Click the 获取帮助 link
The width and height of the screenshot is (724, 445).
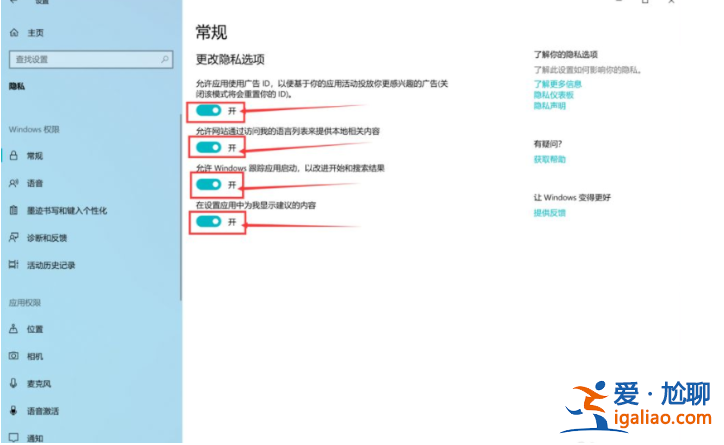click(x=549, y=160)
